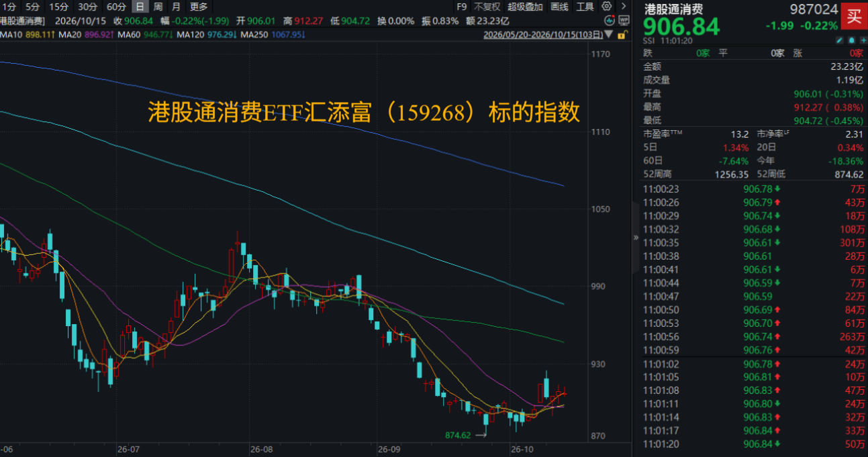This screenshot has height=457, width=868.
Task: Switch to the 5分 timeframe tab
Action: 32,7
